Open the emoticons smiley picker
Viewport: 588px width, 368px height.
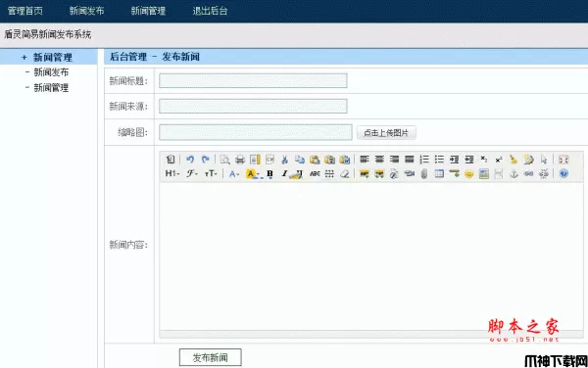click(469, 173)
